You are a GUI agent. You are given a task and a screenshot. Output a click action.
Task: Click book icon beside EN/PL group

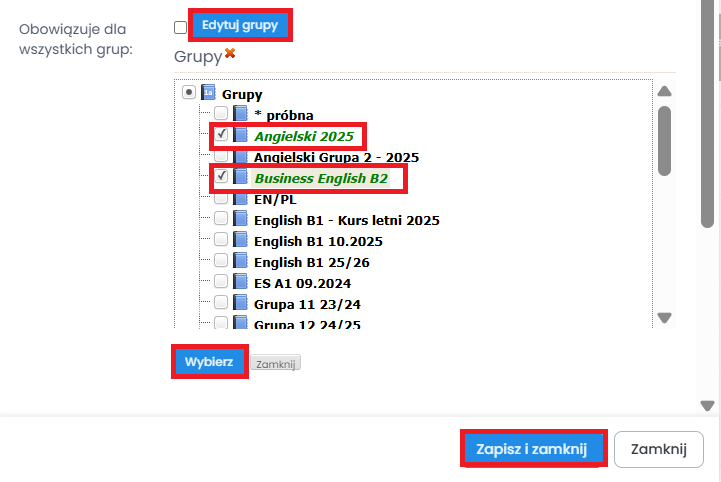(x=240, y=198)
